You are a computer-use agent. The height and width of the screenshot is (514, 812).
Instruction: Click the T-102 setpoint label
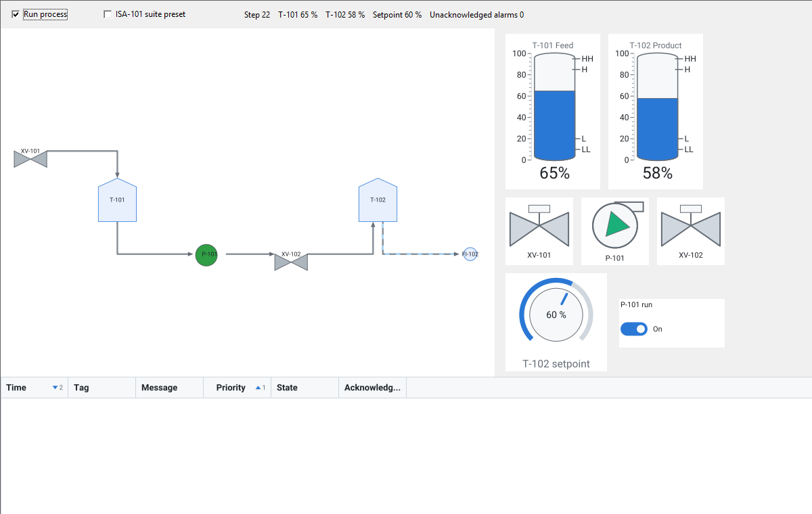[x=556, y=364]
